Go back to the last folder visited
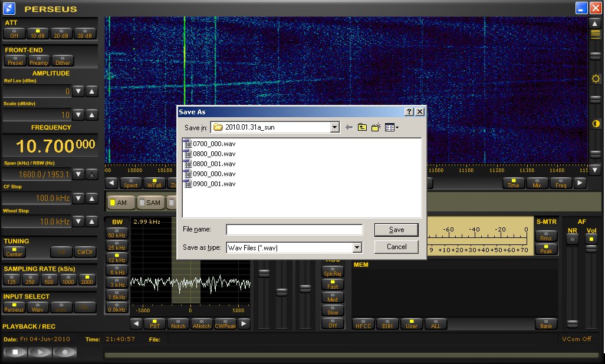Viewport: 605px width, 364px height. pyautogui.click(x=349, y=127)
